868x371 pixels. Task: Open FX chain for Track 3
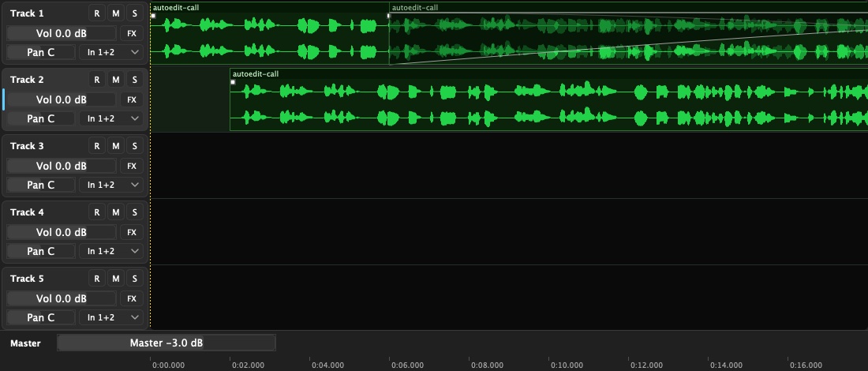132,166
